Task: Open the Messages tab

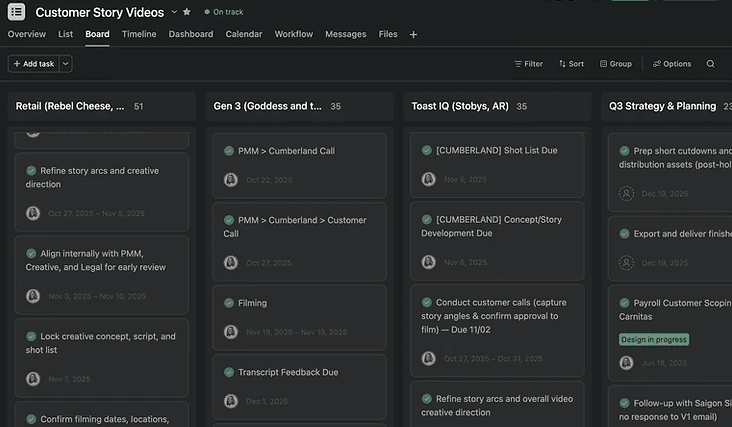Action: 345,34
